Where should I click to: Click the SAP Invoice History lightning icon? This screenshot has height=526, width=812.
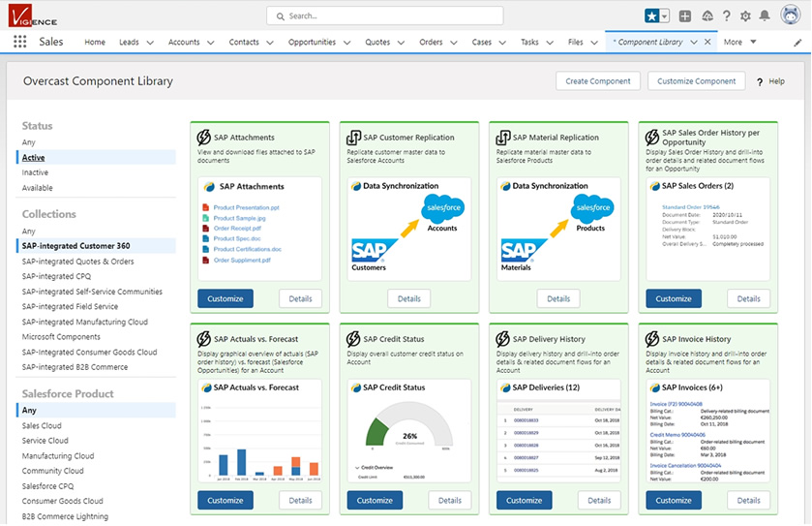652,339
